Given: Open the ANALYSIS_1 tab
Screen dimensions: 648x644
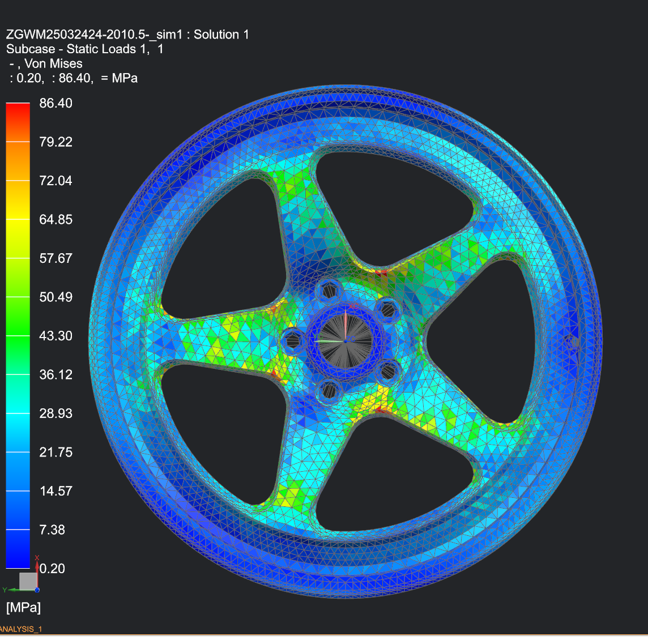Looking at the screenshot, I should click(x=20, y=629).
